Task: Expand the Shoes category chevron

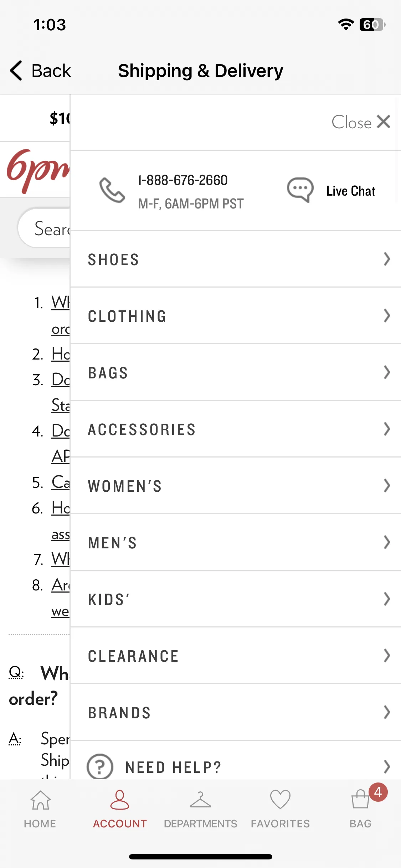Action: point(387,259)
